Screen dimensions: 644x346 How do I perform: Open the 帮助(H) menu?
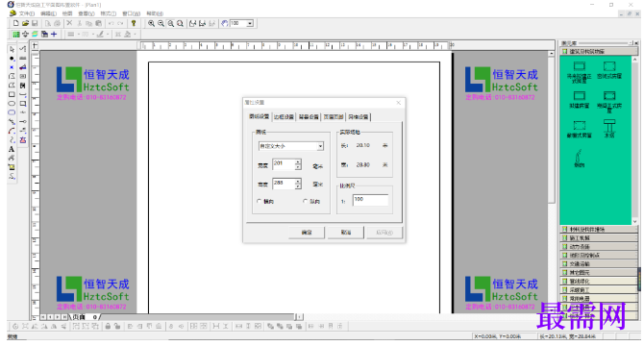(x=155, y=13)
